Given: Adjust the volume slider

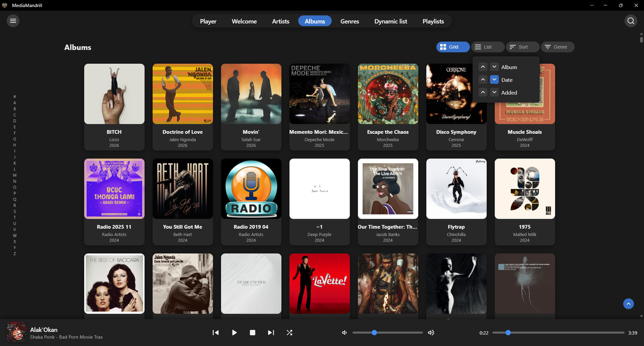Looking at the screenshot, I should coord(387,332).
